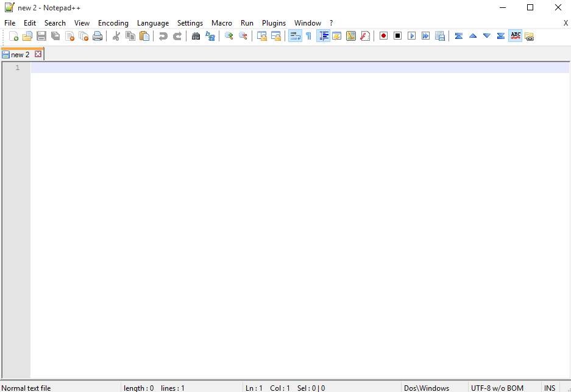Open a file with the folder icon
The height and width of the screenshot is (392, 571).
point(27,36)
